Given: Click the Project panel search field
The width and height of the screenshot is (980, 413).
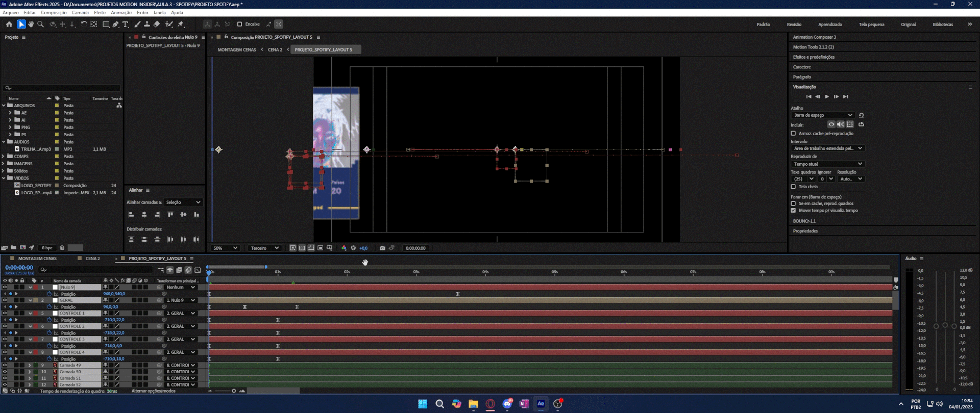Looking at the screenshot, I should point(62,88).
